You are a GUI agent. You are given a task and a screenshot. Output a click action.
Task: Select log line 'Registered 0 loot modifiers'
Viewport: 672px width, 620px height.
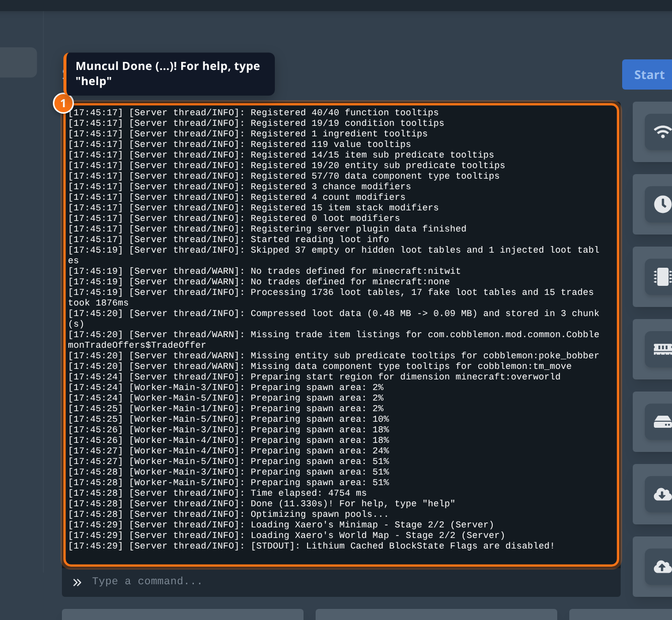pyautogui.click(x=234, y=218)
